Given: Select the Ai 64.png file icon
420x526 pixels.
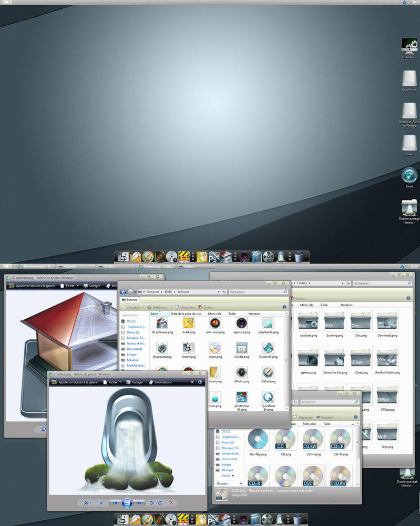Looking at the screenshot, I should pos(188,323).
